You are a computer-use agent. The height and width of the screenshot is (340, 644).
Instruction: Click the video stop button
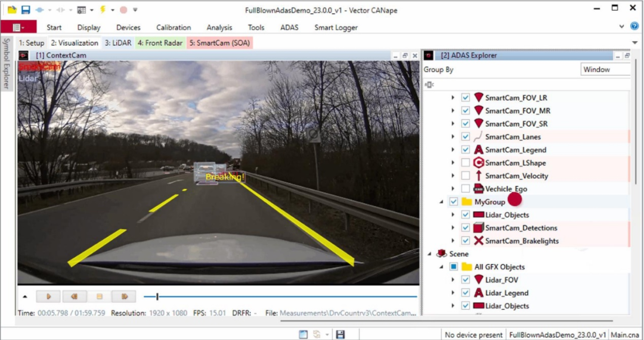[x=99, y=296]
